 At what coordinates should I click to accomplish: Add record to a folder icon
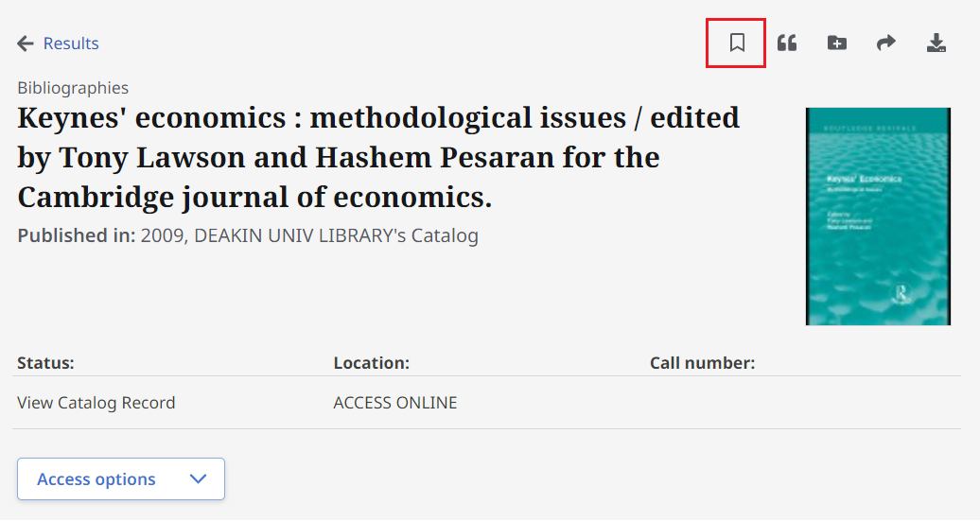(x=837, y=43)
